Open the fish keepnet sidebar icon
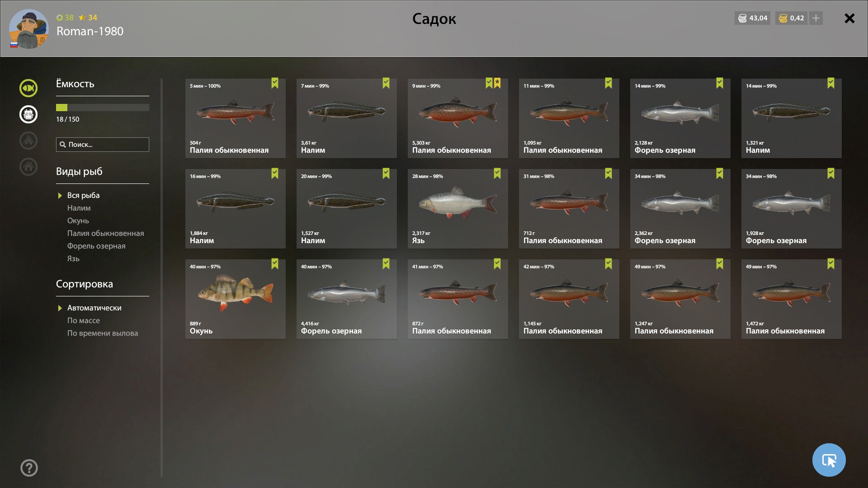868x488 pixels. [28, 88]
